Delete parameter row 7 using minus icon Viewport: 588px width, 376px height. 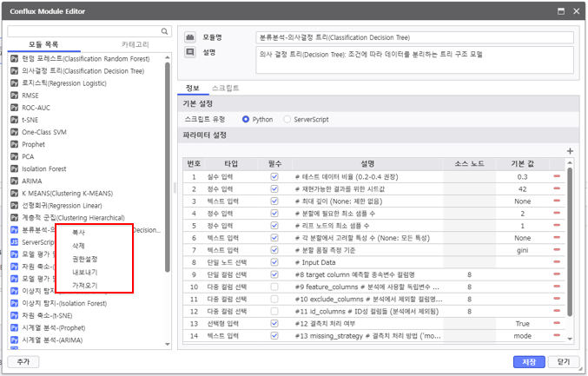point(557,249)
